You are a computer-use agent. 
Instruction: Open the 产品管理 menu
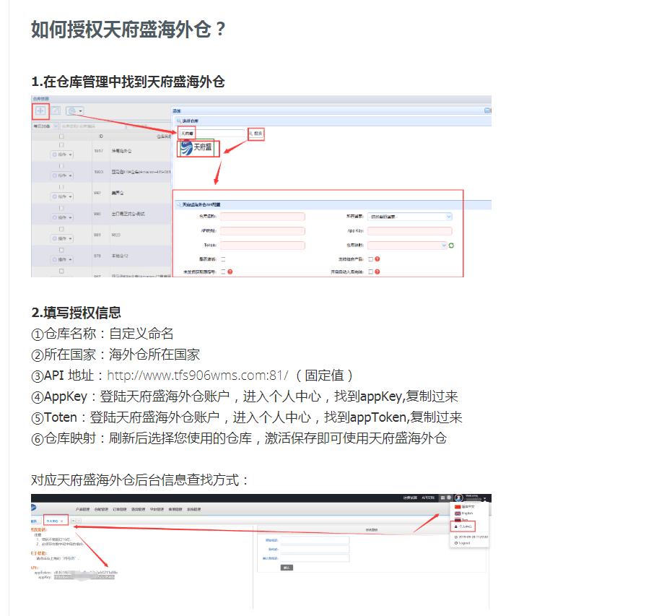[x=83, y=508]
